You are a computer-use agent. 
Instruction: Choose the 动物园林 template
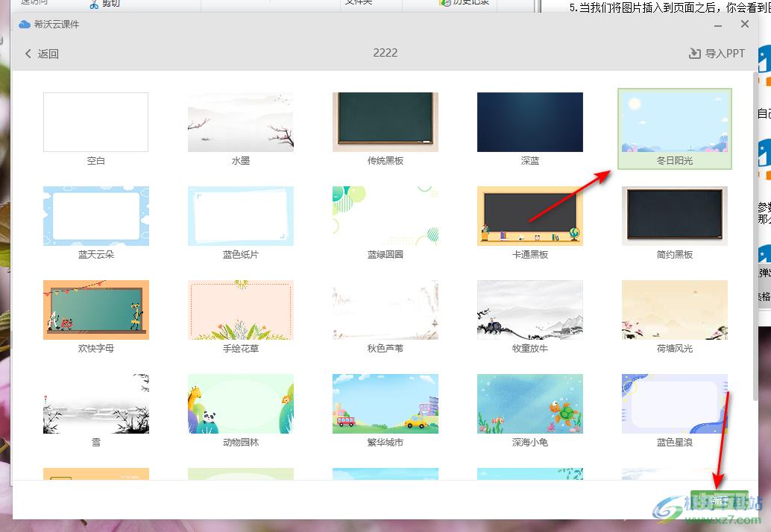[240, 404]
